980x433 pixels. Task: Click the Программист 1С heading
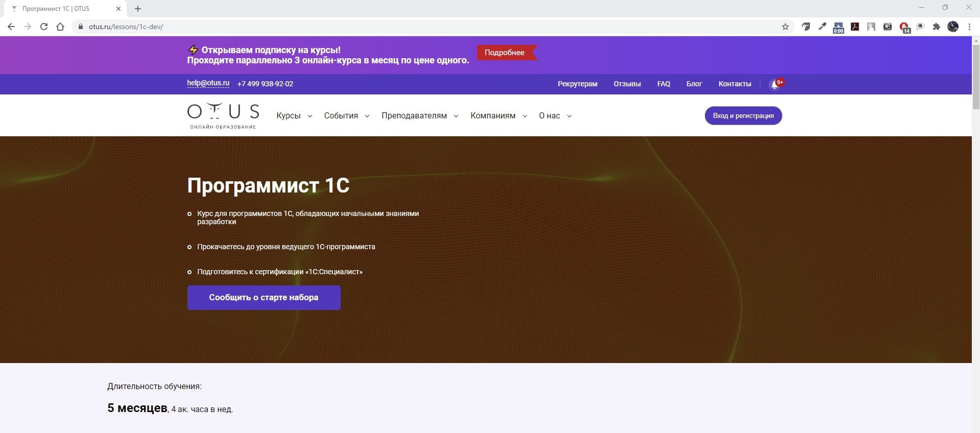tap(268, 185)
